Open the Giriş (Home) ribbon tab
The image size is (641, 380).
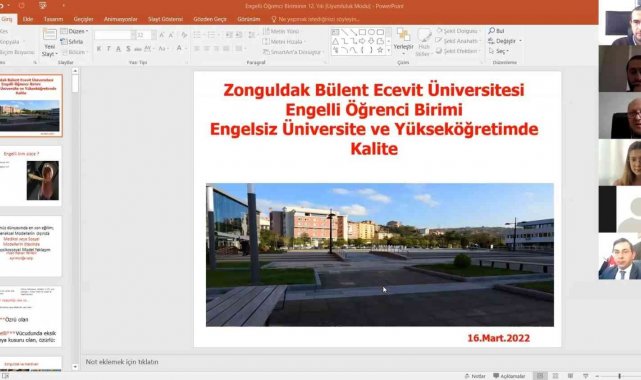[x=7, y=19]
